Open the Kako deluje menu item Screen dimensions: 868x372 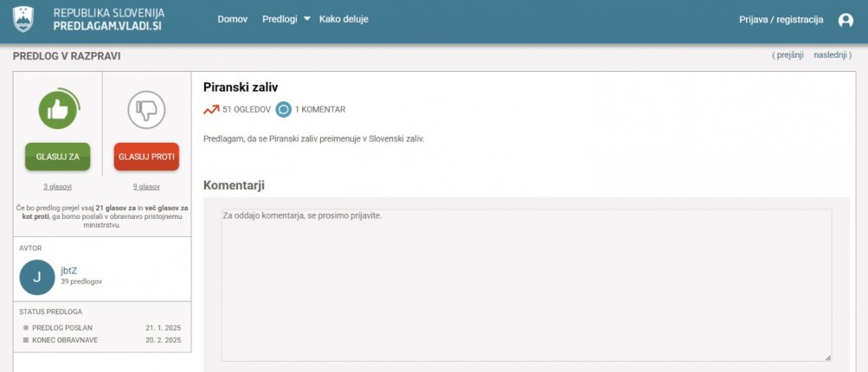click(x=344, y=19)
